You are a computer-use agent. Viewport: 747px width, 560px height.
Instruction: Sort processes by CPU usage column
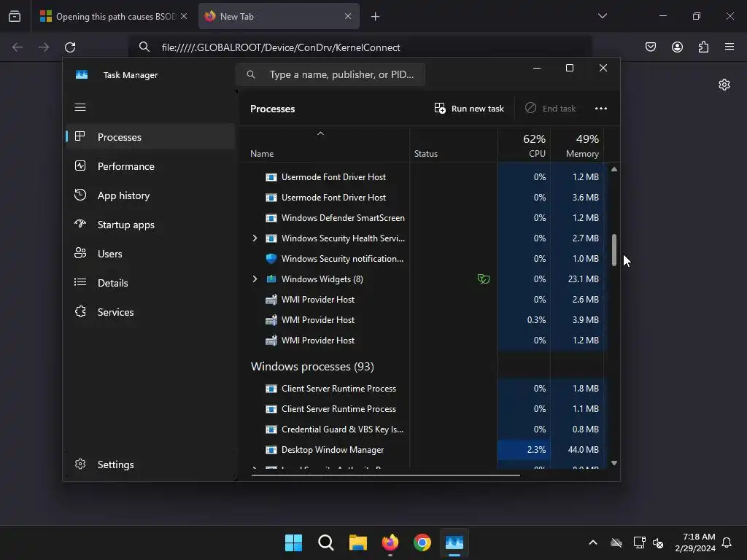[524, 145]
